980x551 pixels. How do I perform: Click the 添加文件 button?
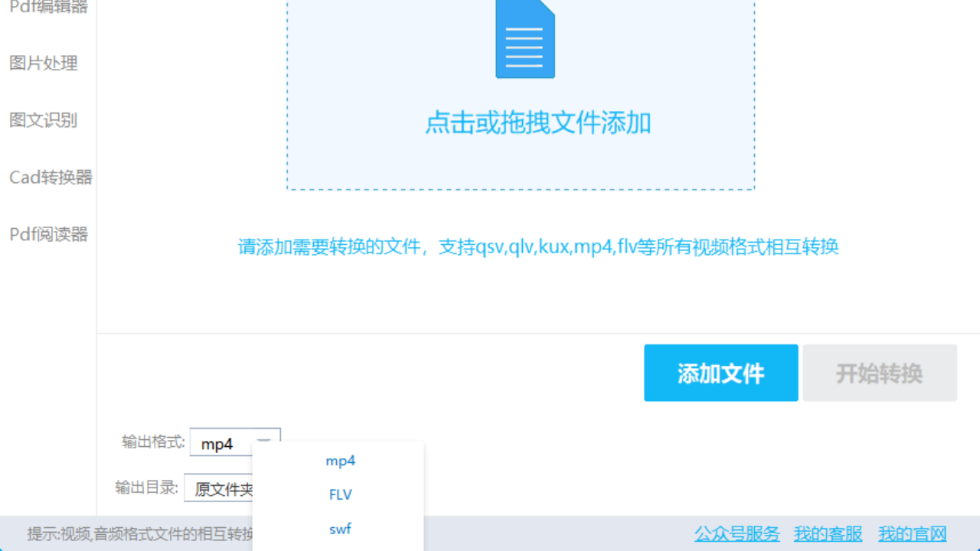coord(720,373)
